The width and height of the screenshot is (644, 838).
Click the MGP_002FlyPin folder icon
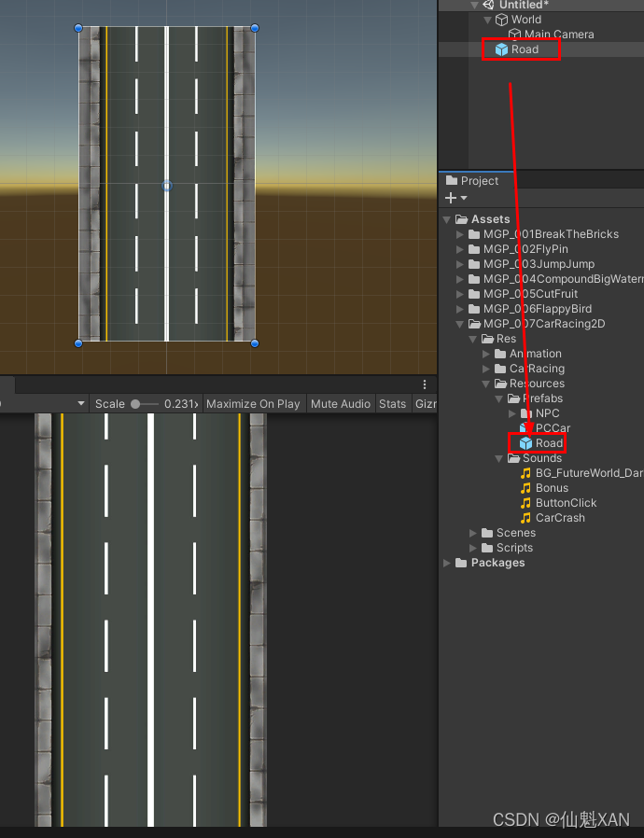click(x=474, y=249)
